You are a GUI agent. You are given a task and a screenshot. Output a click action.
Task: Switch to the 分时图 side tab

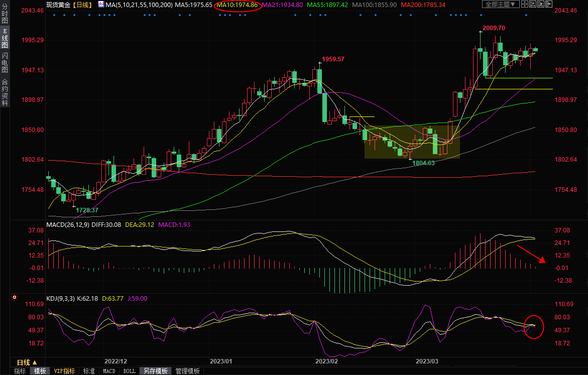coord(5,14)
